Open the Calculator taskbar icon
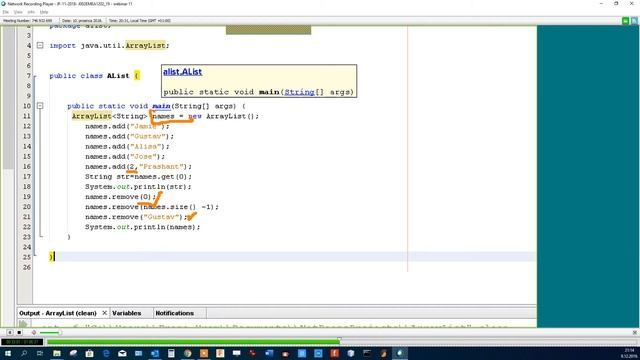 [x=171, y=353]
